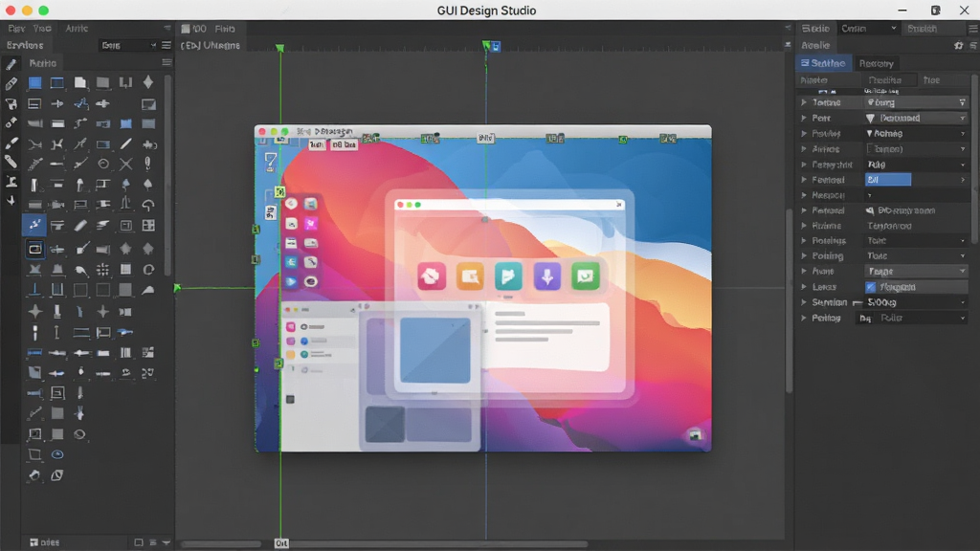Viewport: 980px width, 551px height.
Task: Pick the solid blue rectangle shape in the palette
Action: [x=34, y=83]
